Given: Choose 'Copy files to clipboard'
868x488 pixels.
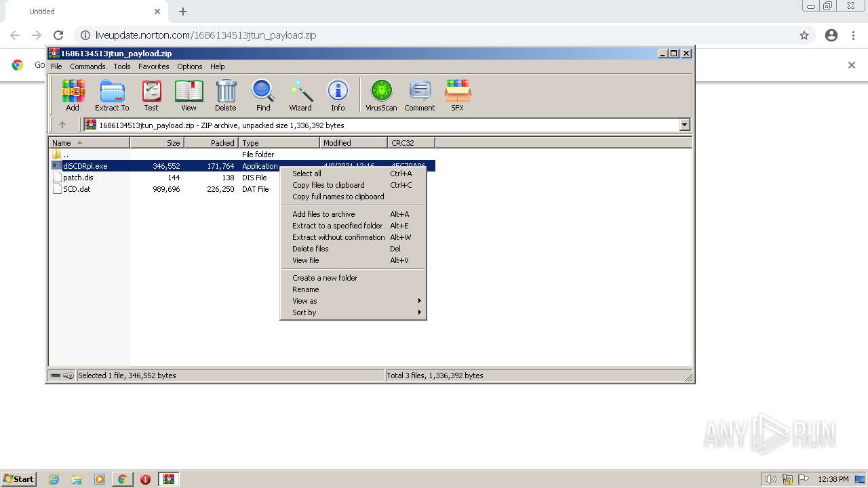Looking at the screenshot, I should pyautogui.click(x=353, y=185).
